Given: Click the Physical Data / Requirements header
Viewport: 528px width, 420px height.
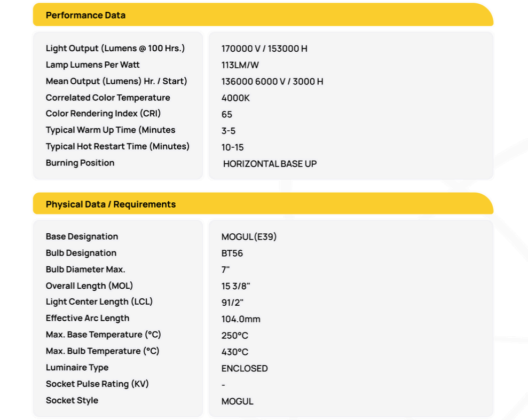Looking at the screenshot, I should pos(111,204).
